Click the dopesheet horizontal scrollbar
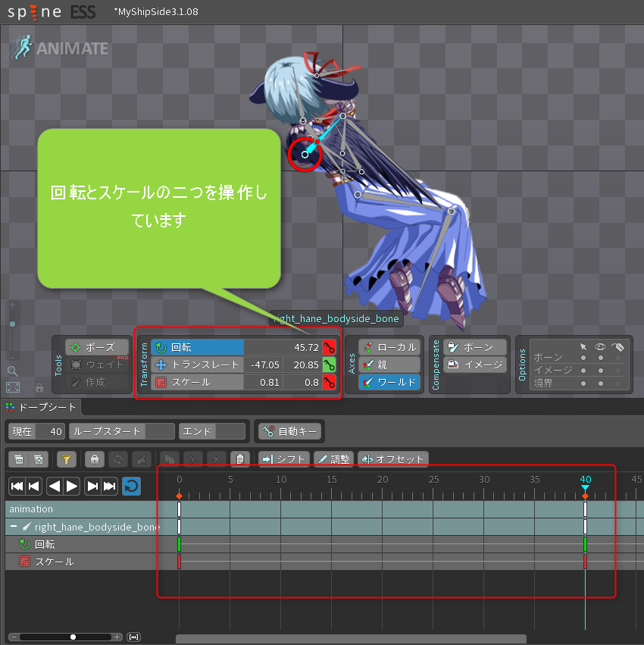Screen dimensions: 644x645 tap(351, 639)
